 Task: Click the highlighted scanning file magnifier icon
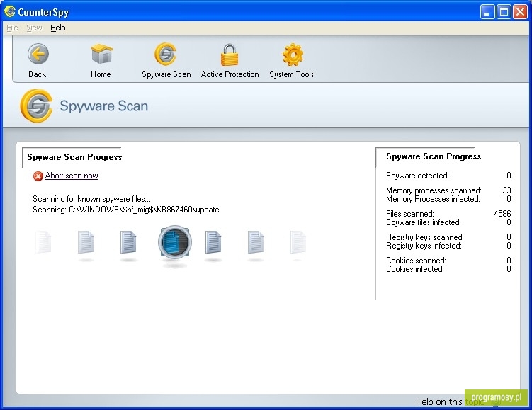pyautogui.click(x=175, y=242)
